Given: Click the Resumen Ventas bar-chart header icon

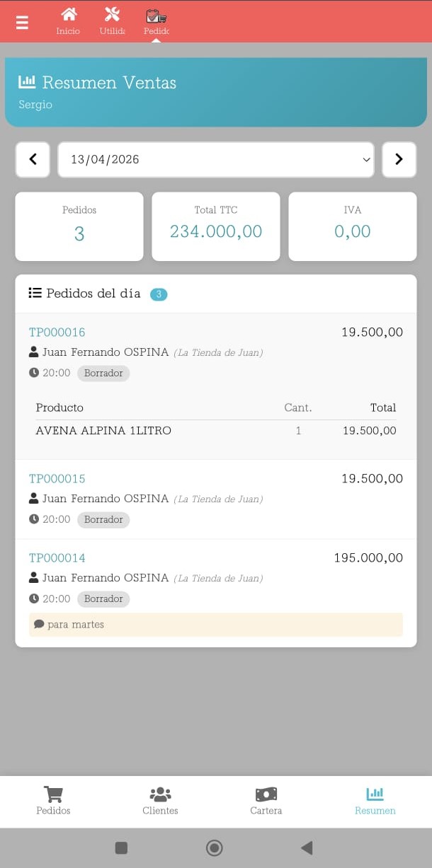Looking at the screenshot, I should click(28, 82).
